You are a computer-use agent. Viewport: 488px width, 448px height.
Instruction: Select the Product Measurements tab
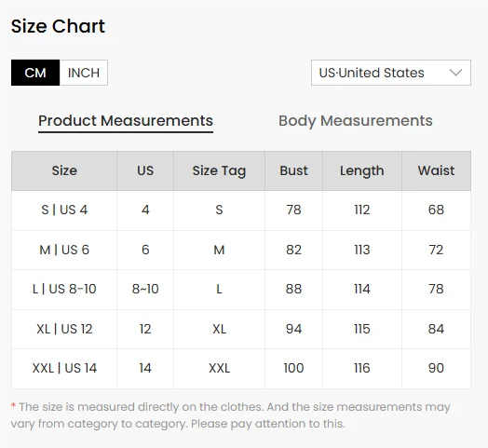click(126, 121)
